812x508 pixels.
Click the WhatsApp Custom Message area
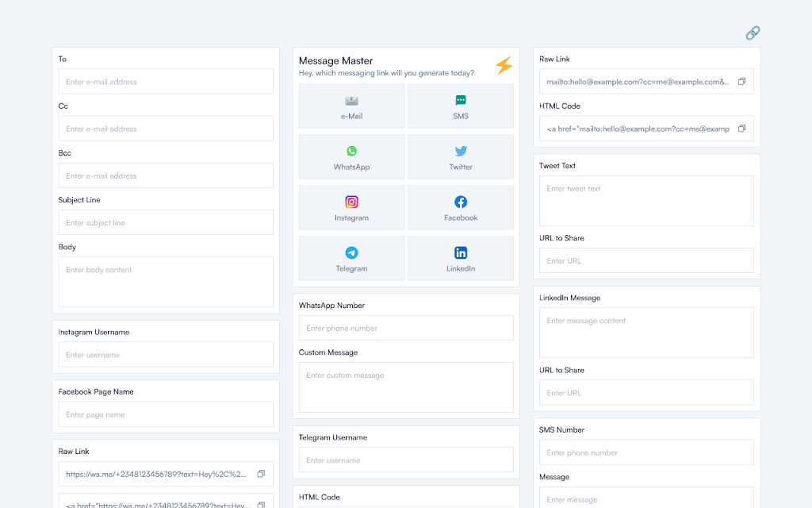(406, 387)
